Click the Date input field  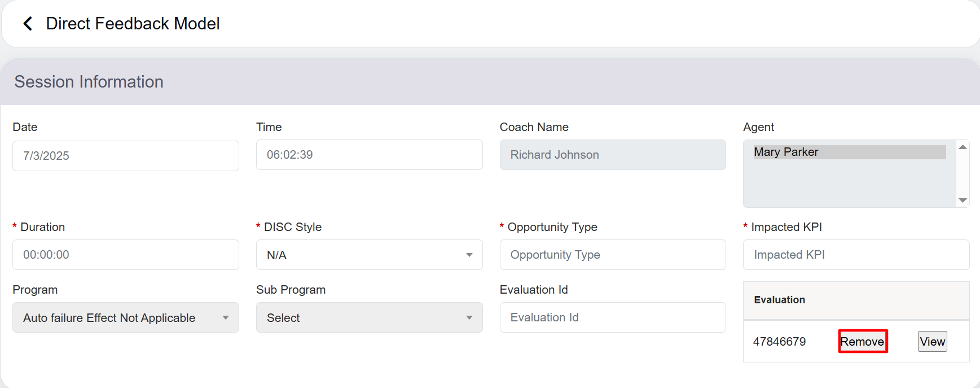coord(125,156)
